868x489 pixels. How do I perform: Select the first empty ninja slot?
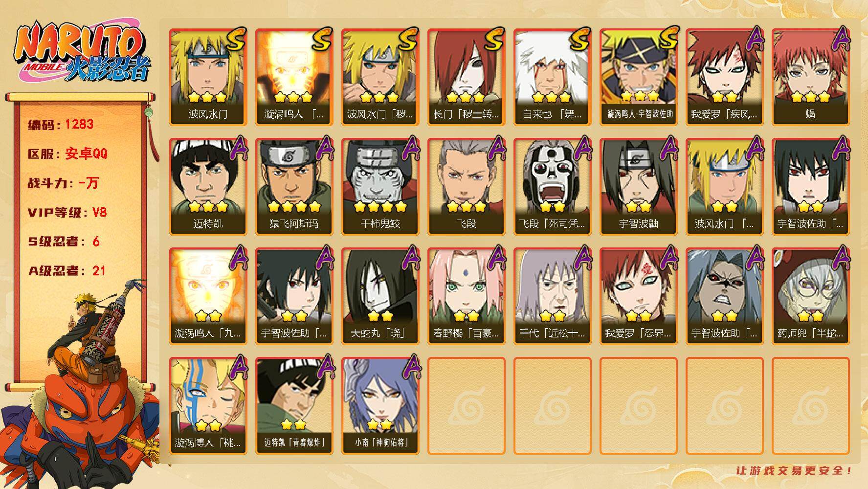tap(466, 406)
